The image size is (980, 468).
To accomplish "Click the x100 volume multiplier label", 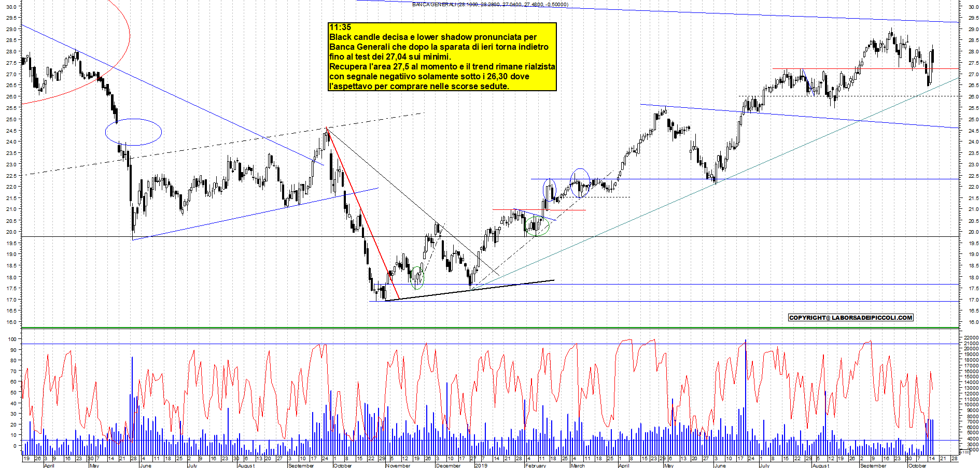I will click(964, 452).
